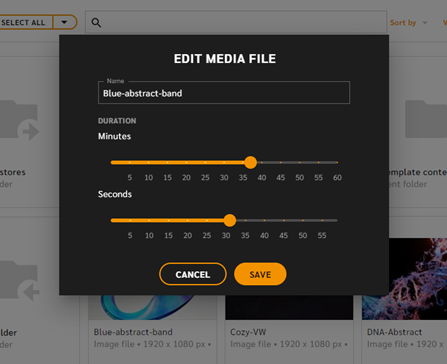Image resolution: width=447 pixels, height=364 pixels.
Task: Open the Select All dropdown arrow
Action: tap(64, 22)
